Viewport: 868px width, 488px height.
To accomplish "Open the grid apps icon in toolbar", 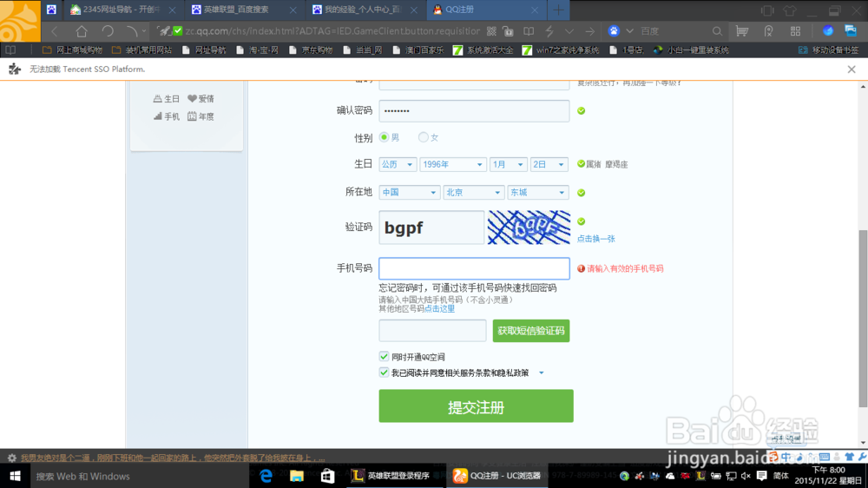I will (x=795, y=31).
